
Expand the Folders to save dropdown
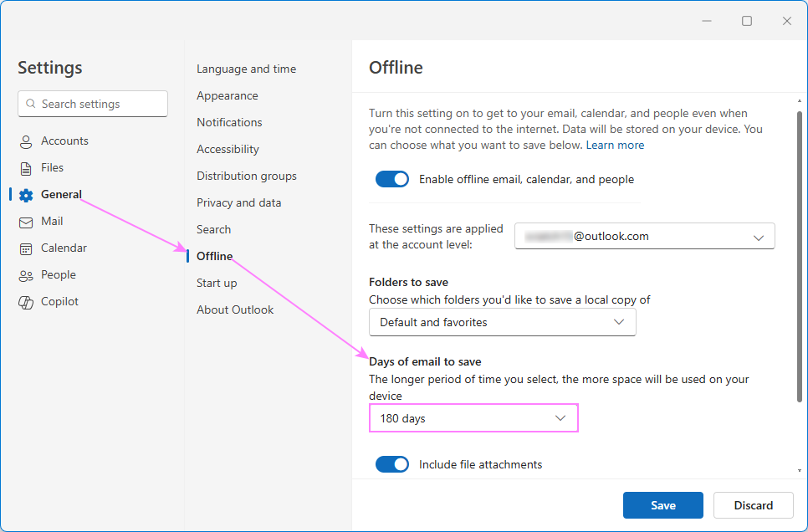click(502, 321)
